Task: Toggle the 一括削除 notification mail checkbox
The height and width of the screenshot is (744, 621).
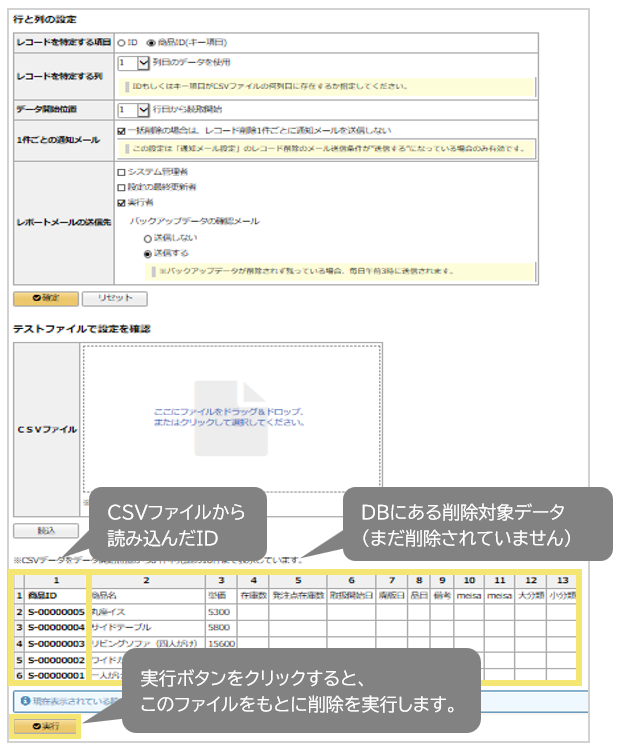Action: 121,130
